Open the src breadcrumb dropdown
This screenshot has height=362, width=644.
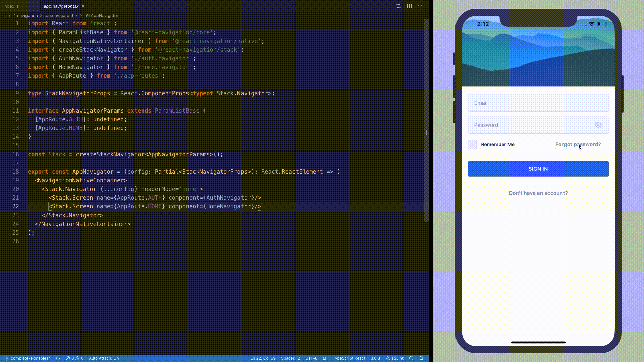pos(9,15)
